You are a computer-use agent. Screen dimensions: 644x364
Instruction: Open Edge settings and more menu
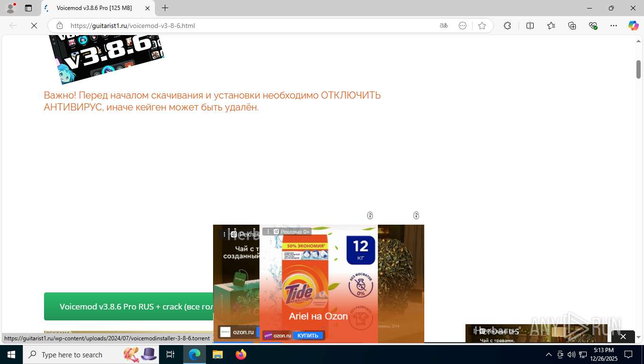tap(614, 26)
